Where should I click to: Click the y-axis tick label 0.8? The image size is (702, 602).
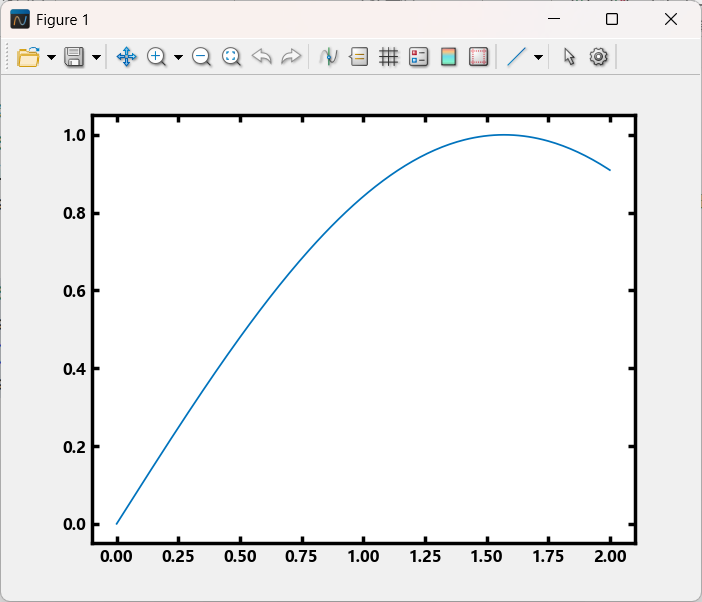pyautogui.click(x=74, y=213)
